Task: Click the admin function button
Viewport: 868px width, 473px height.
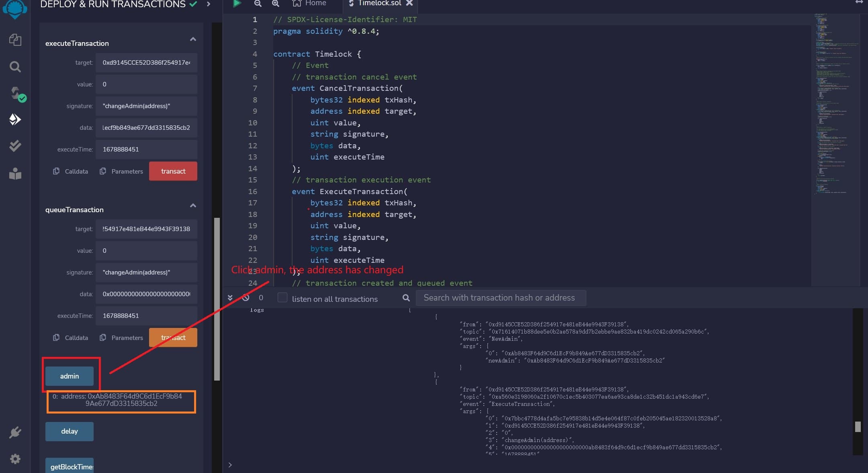Action: point(69,376)
